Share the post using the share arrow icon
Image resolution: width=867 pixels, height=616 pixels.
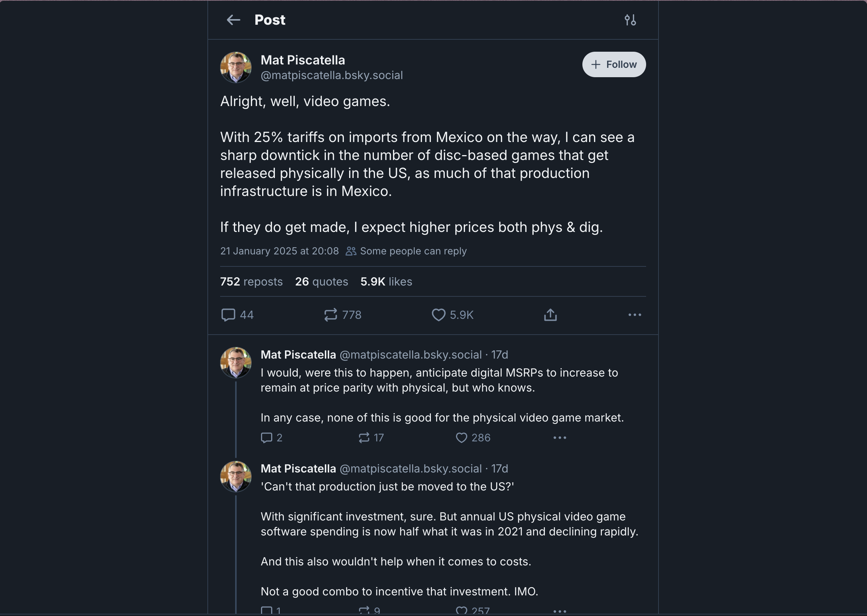pos(551,314)
